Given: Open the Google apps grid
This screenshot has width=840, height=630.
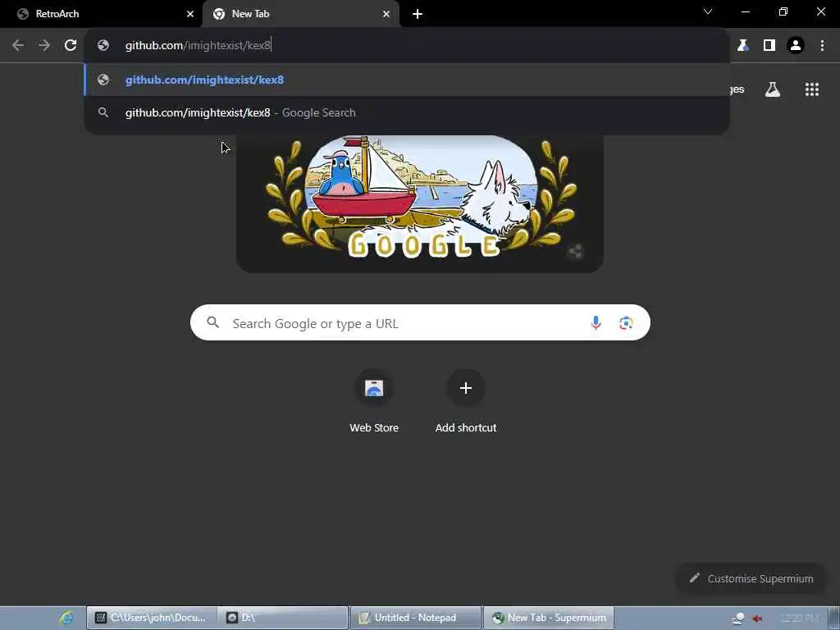Looking at the screenshot, I should [811, 89].
